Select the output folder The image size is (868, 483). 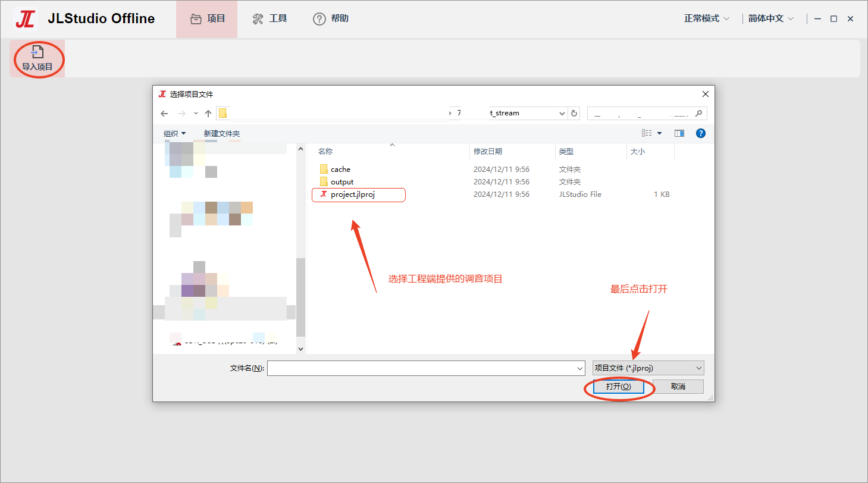tap(337, 182)
